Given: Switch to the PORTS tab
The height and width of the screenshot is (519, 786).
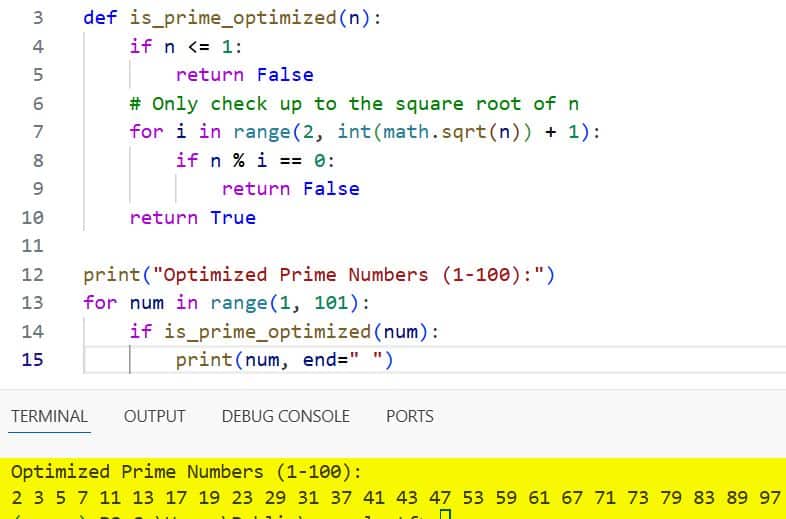Looking at the screenshot, I should [409, 416].
